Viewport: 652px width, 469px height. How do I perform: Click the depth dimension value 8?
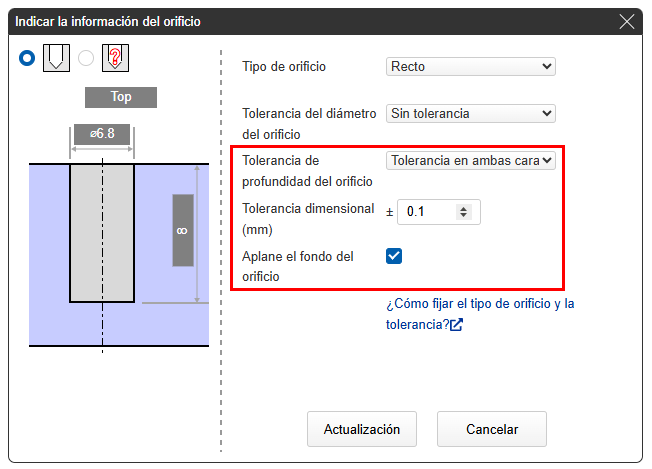click(x=182, y=230)
